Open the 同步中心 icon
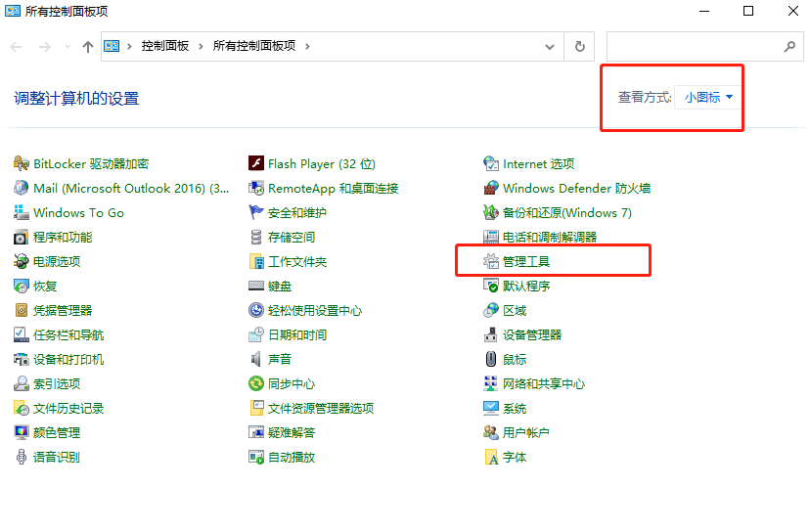810x532 pixels. [256, 384]
